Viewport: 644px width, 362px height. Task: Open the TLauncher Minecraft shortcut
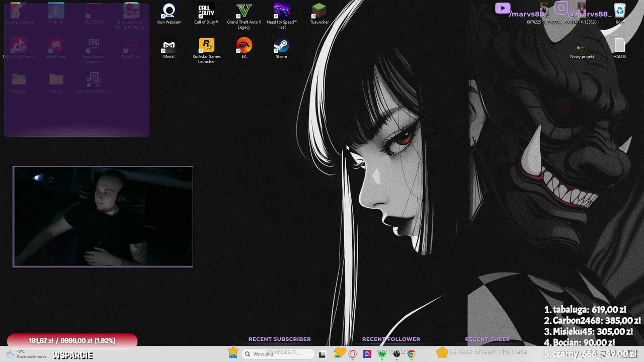pos(319,14)
